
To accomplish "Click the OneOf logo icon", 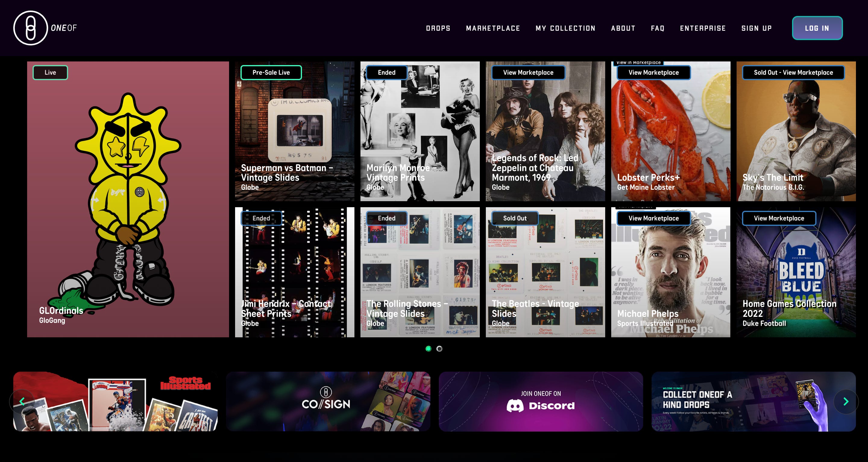I will coord(30,28).
